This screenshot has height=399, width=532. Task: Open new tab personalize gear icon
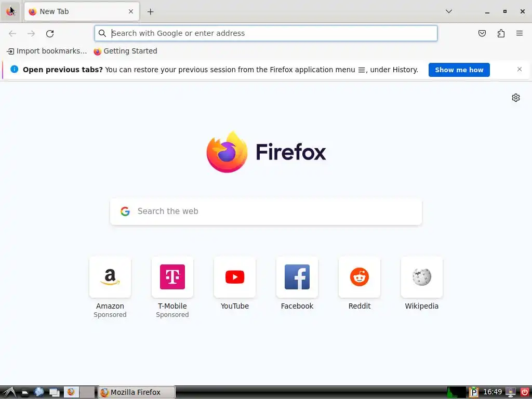coord(515,98)
